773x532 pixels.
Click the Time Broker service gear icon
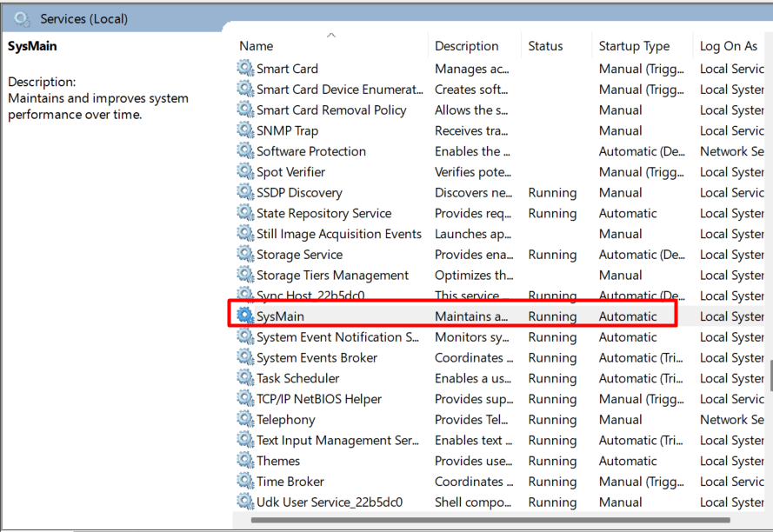tap(243, 482)
